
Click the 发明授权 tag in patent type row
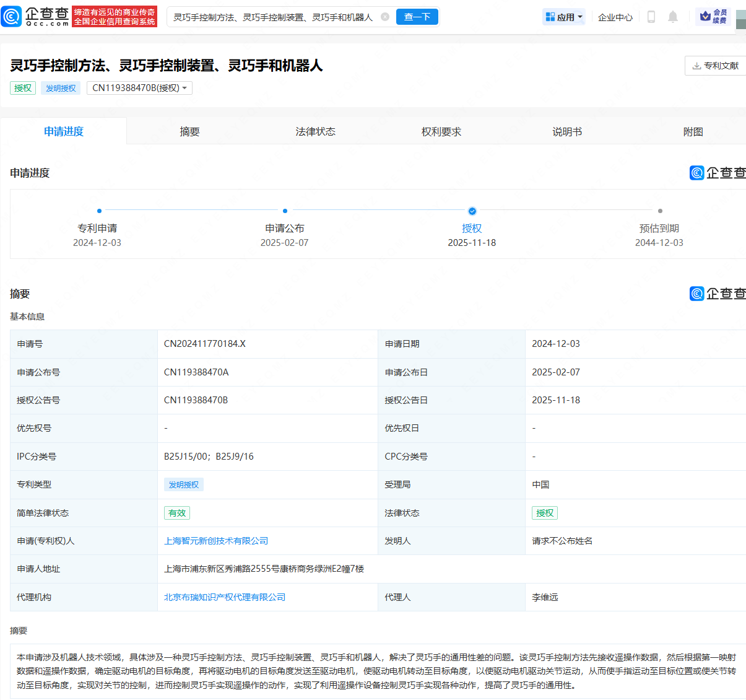[x=184, y=484]
